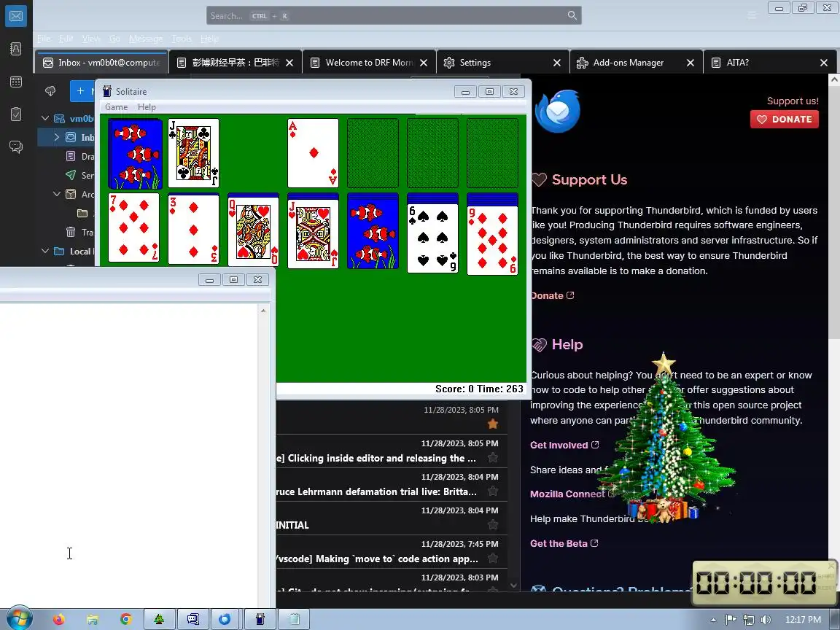Collapse the Archives folder arrow
Screen dimensions: 840x630
[57, 194]
